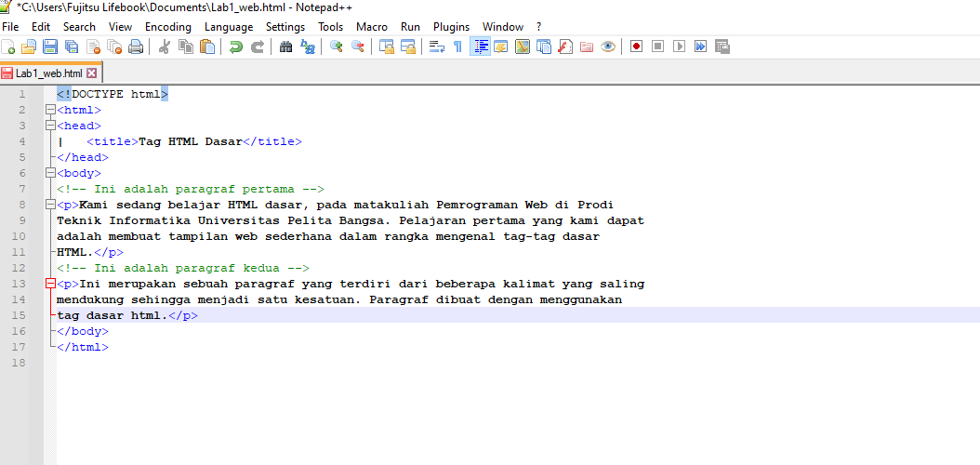Viewport: 980px width, 465px height.
Task: Open the define your language icon
Action: click(500, 46)
